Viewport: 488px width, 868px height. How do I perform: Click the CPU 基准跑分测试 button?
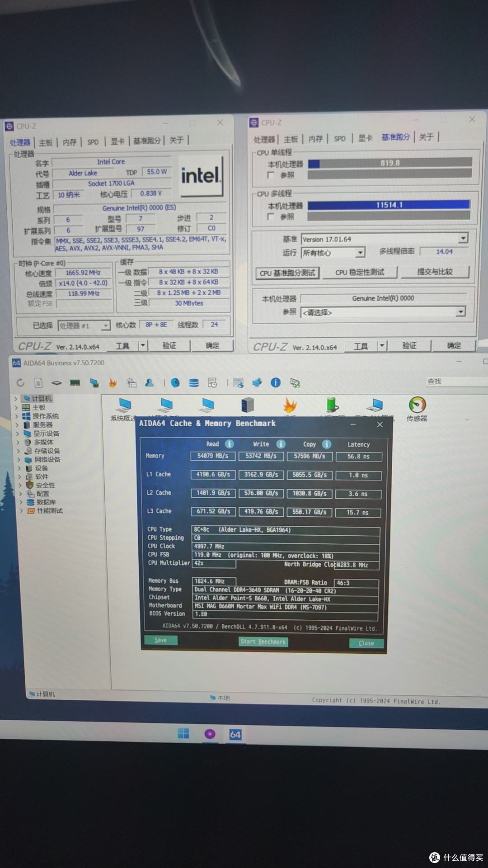[x=288, y=273]
